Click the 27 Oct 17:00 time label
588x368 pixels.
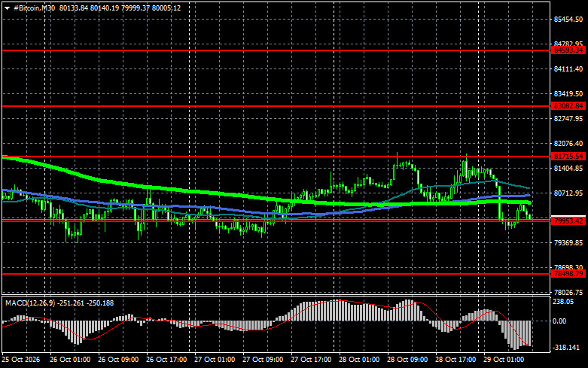click(311, 360)
